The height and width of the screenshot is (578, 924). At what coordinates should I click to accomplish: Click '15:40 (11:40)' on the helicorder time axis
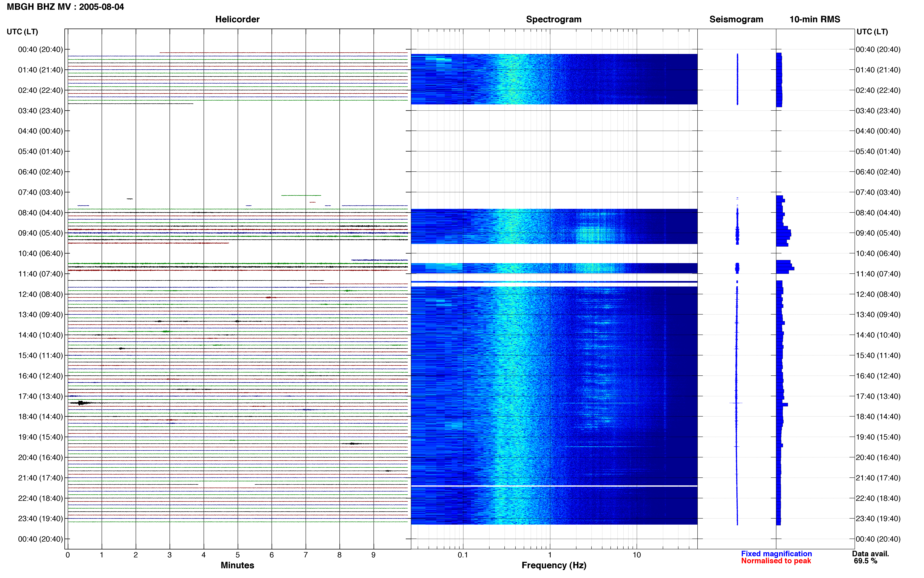point(41,356)
